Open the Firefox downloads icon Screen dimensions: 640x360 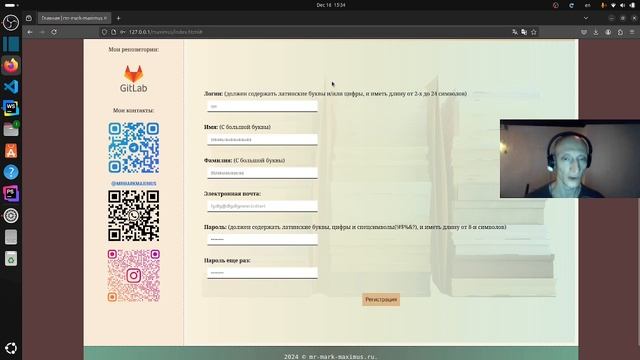pyautogui.click(x=596, y=32)
